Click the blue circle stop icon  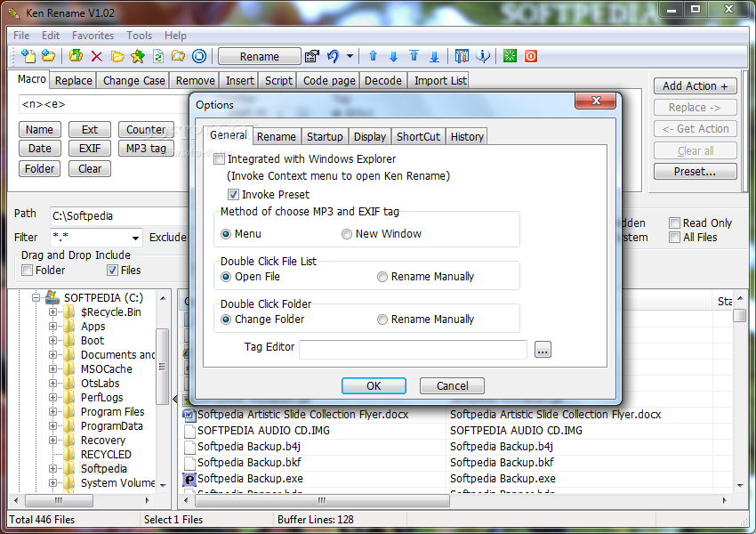[x=199, y=56]
